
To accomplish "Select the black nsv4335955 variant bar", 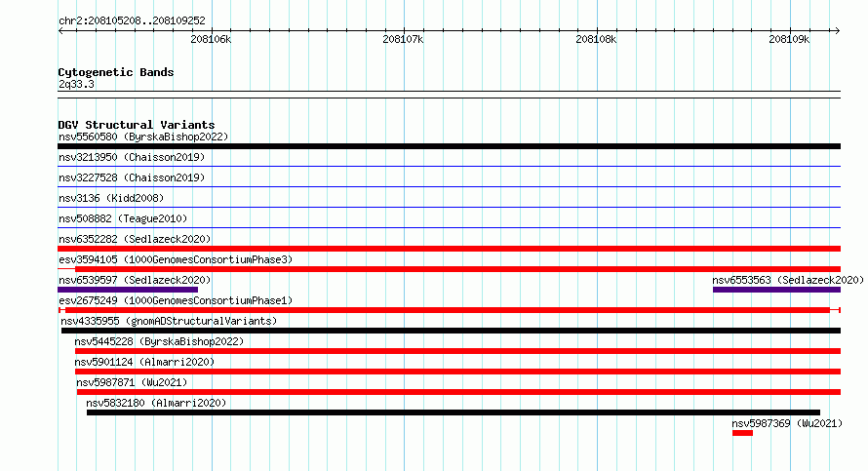I will [x=452, y=331].
